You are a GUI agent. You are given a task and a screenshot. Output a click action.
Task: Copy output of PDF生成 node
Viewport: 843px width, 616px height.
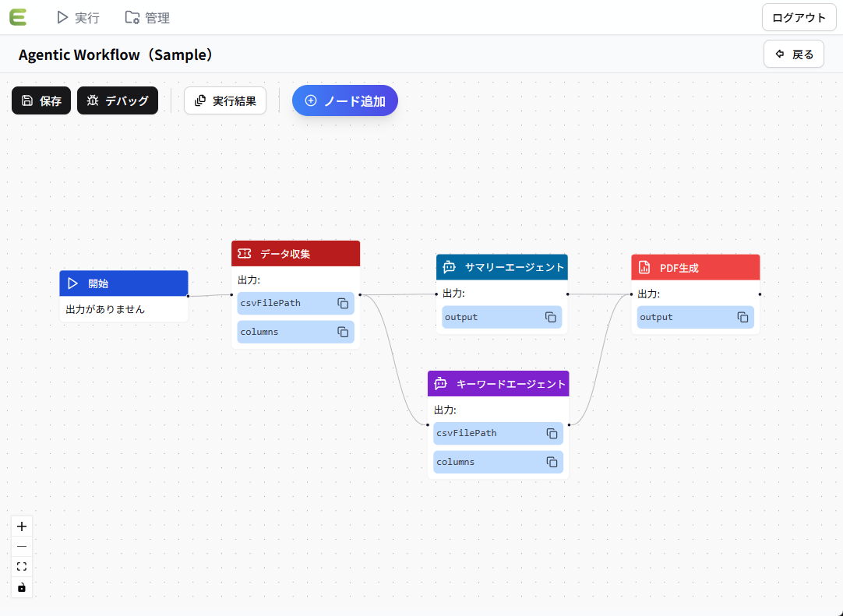coord(742,317)
